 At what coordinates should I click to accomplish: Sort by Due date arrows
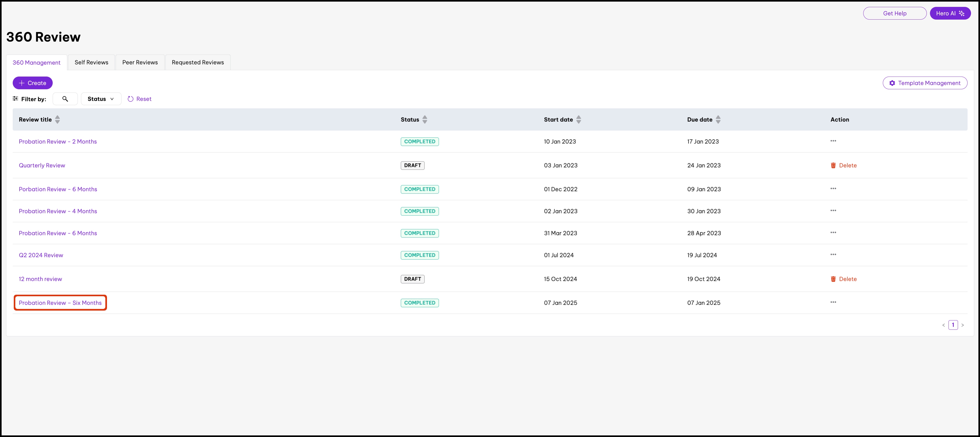point(718,120)
